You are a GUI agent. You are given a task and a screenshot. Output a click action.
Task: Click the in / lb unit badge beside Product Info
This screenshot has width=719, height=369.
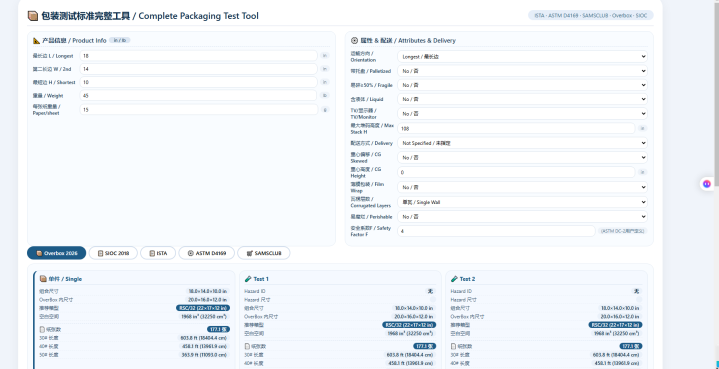click(x=120, y=40)
